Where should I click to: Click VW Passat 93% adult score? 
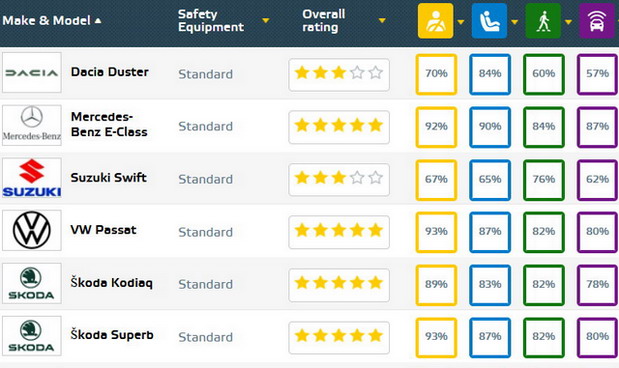coord(436,231)
